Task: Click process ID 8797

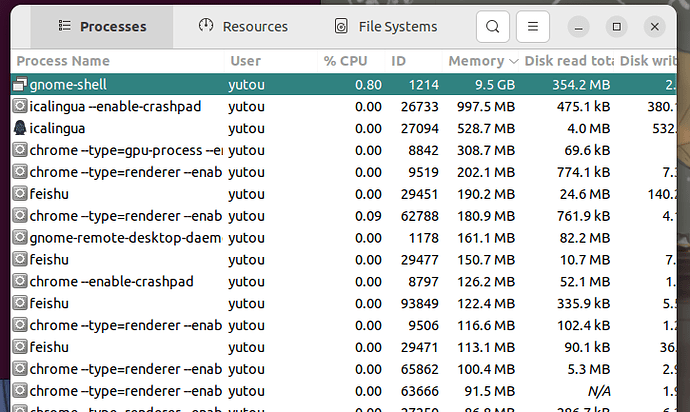Action: pos(424,281)
